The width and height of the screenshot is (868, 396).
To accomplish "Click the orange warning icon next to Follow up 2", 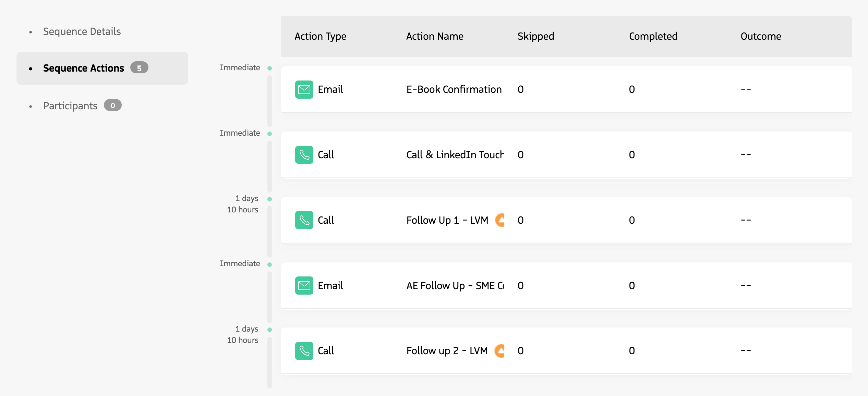I will pyautogui.click(x=500, y=351).
